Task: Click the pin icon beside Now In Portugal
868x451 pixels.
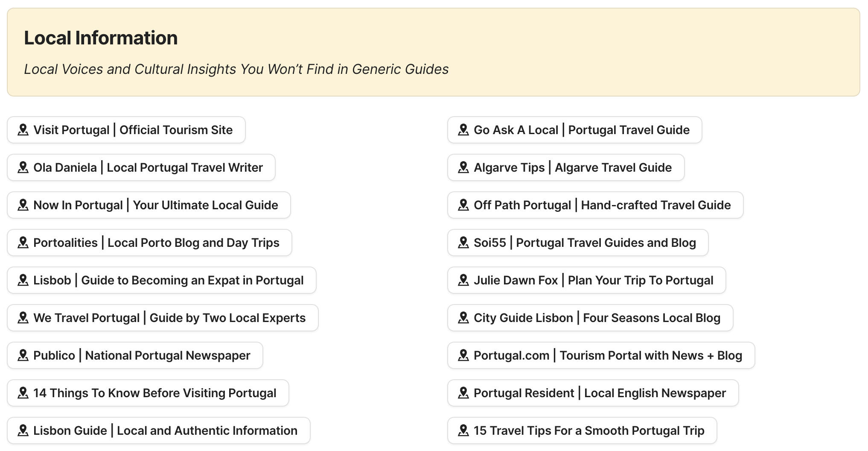Action: 23,205
